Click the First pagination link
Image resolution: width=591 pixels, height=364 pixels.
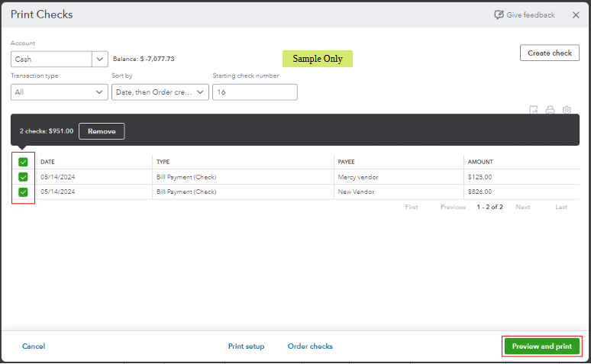[x=412, y=207]
